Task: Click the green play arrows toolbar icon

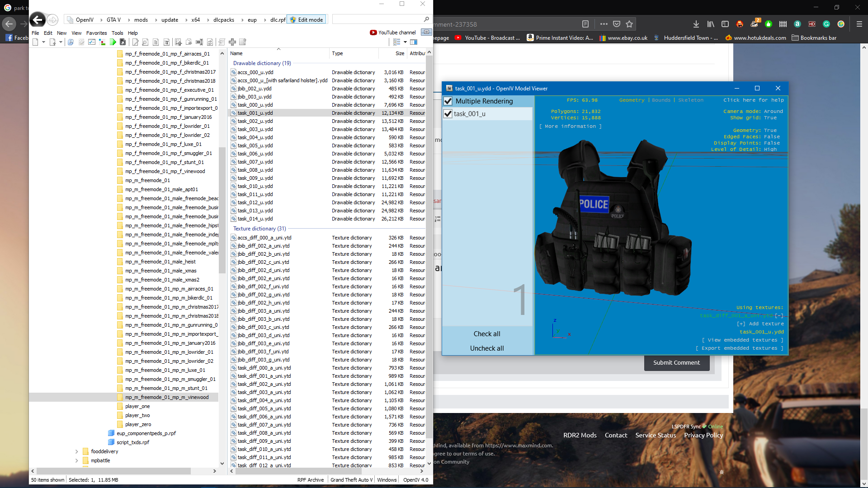Action: 113,42
